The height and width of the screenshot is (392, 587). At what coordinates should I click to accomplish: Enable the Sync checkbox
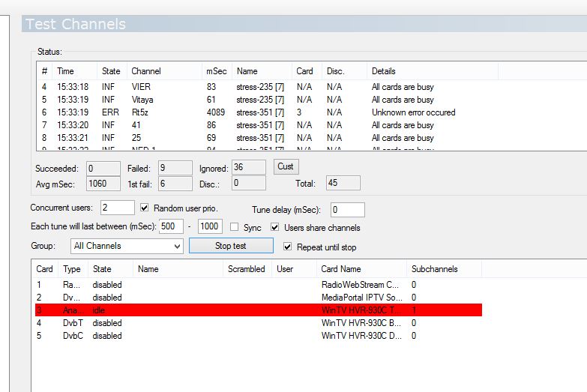click(235, 227)
